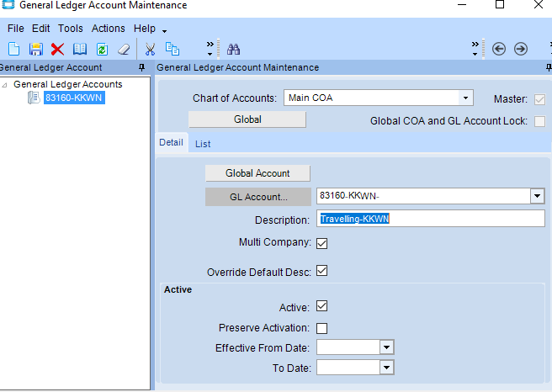Open GL Account combo box arrow
Viewport: 552px width, 392px height.
(x=537, y=196)
